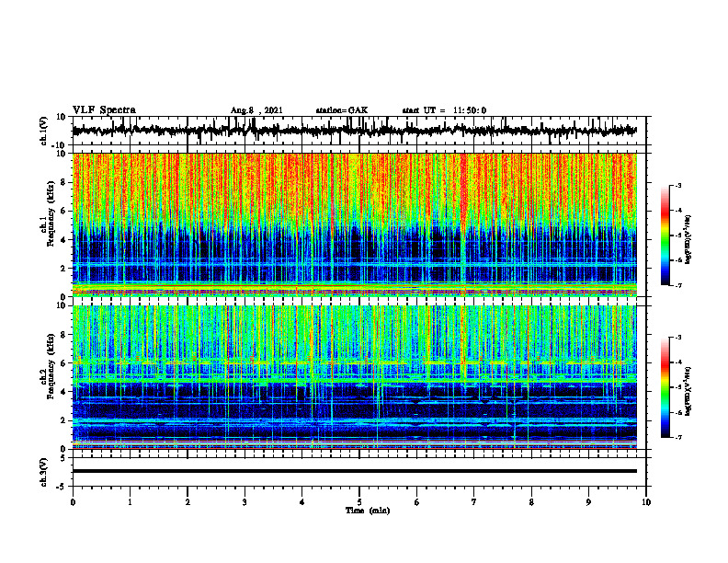
Task: Click time-axis tick label "3" at bottom
Action: click(x=245, y=502)
